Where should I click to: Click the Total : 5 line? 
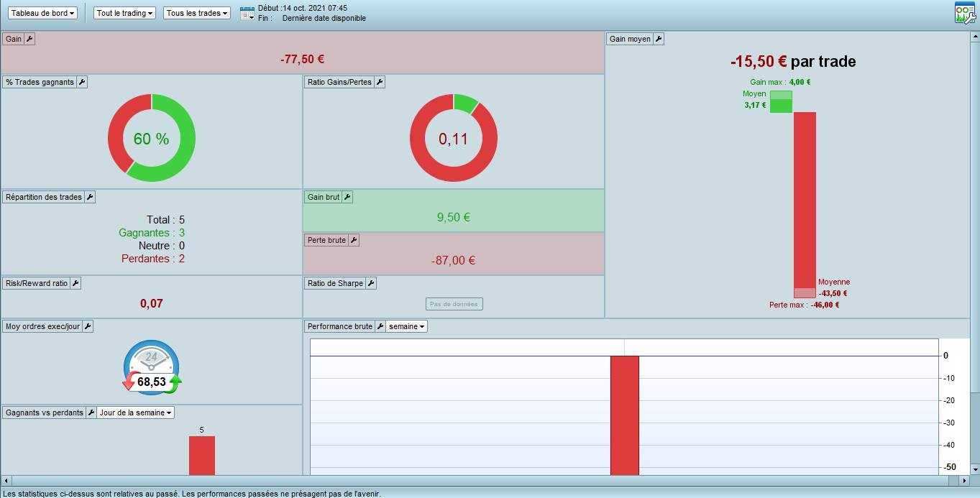coord(165,220)
